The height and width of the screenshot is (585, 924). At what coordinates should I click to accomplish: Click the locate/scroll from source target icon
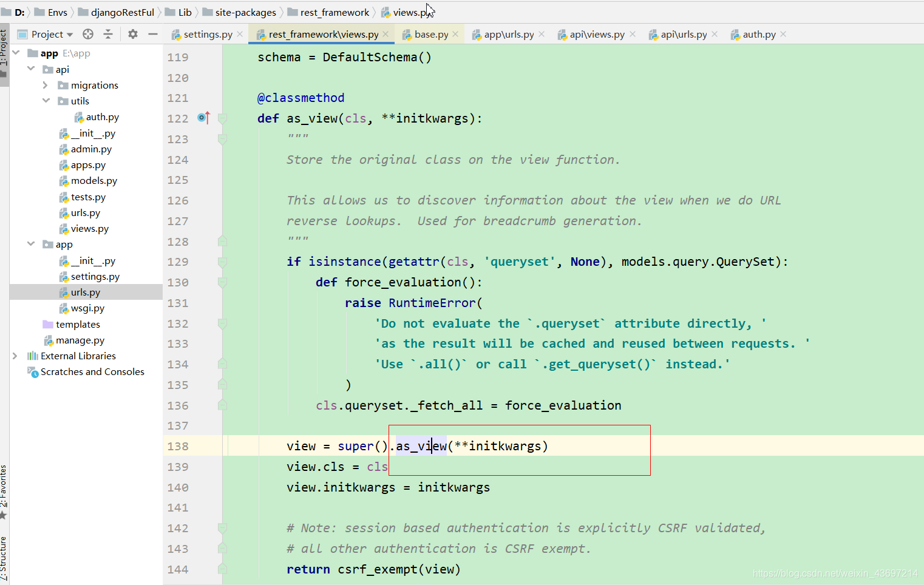[x=88, y=34]
